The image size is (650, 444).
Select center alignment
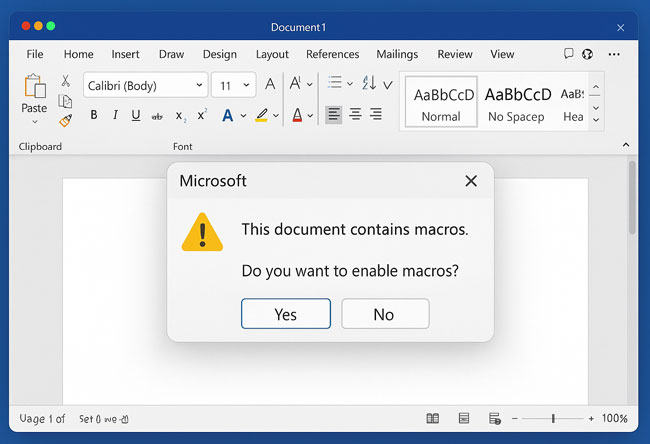(355, 114)
